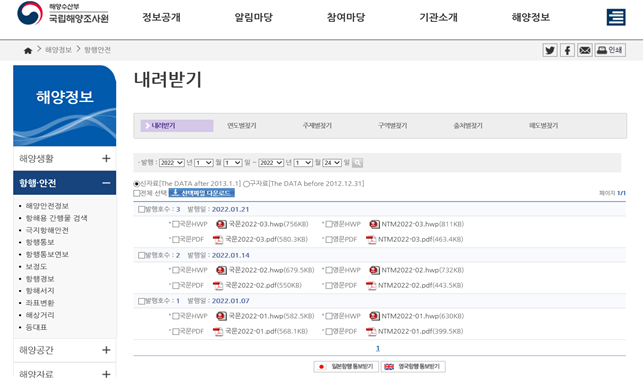Check the 전체 선택 select-all checkbox

(x=137, y=193)
